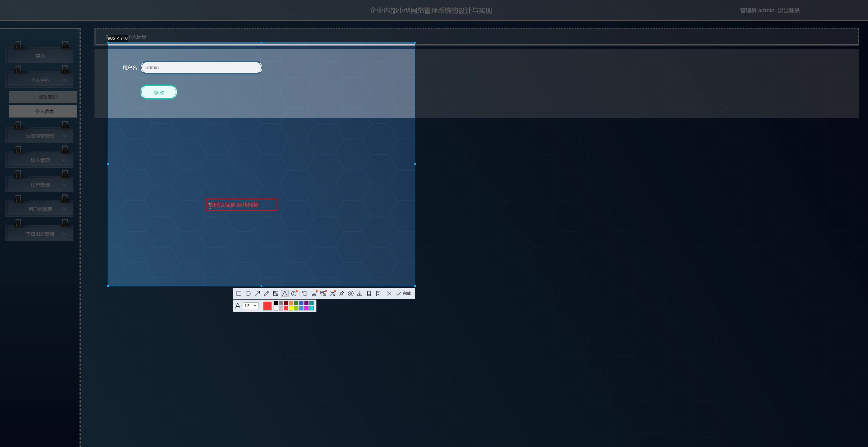This screenshot has width=868, height=447.
Task: Expand the 运营商管理 sidebar section
Action: pos(40,136)
